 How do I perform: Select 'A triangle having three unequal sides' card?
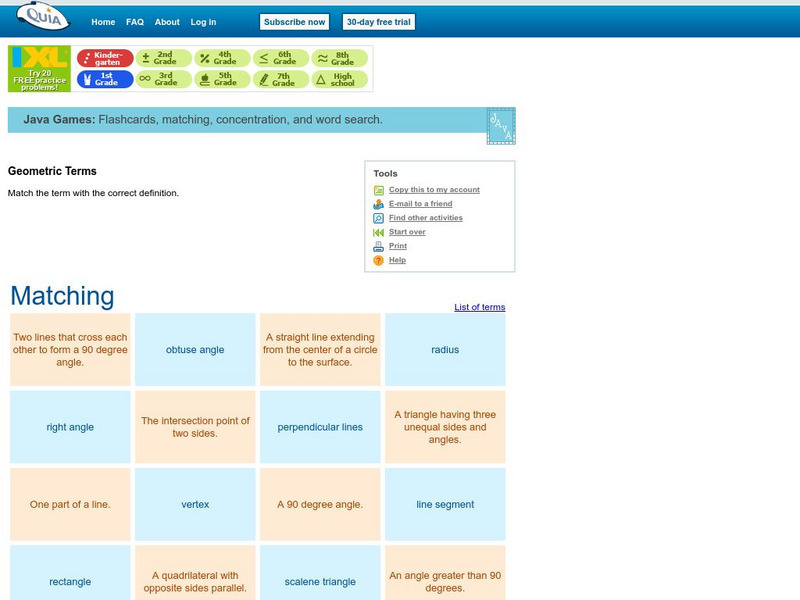click(445, 427)
